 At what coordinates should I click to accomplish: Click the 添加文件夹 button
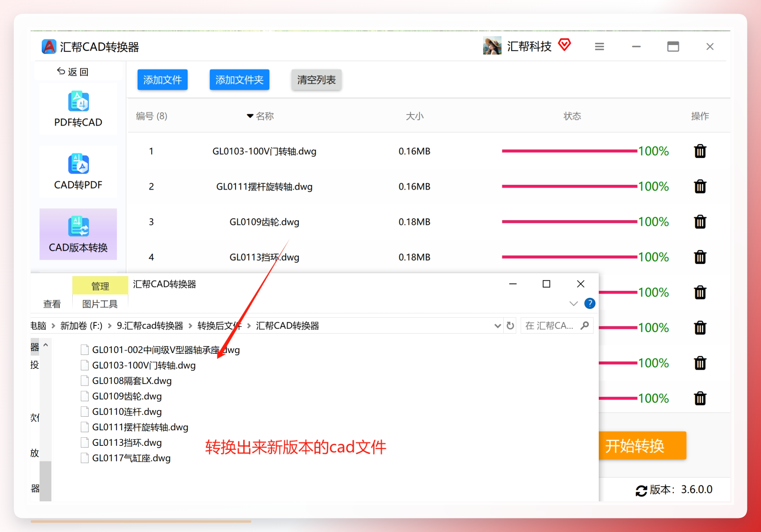pos(239,80)
